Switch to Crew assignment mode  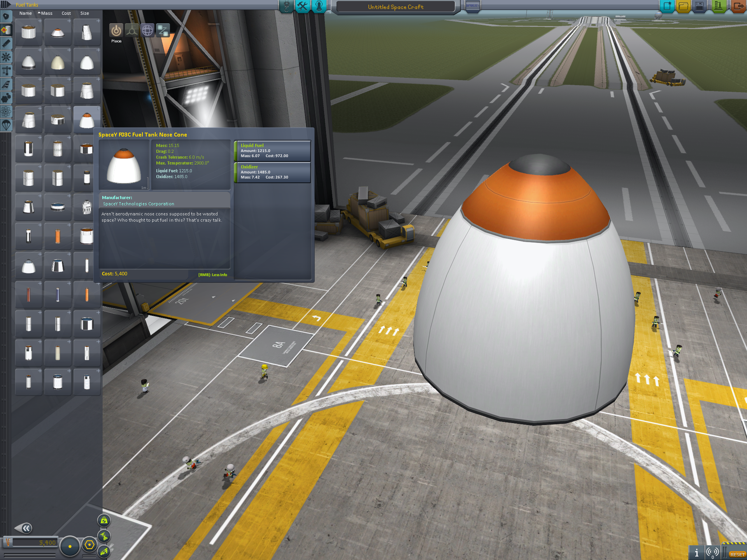319,6
